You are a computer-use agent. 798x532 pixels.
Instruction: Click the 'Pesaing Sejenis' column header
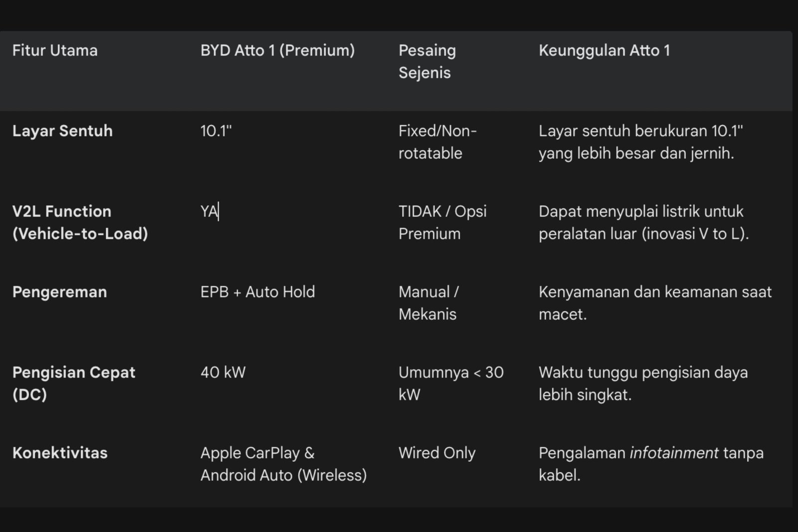tap(427, 61)
